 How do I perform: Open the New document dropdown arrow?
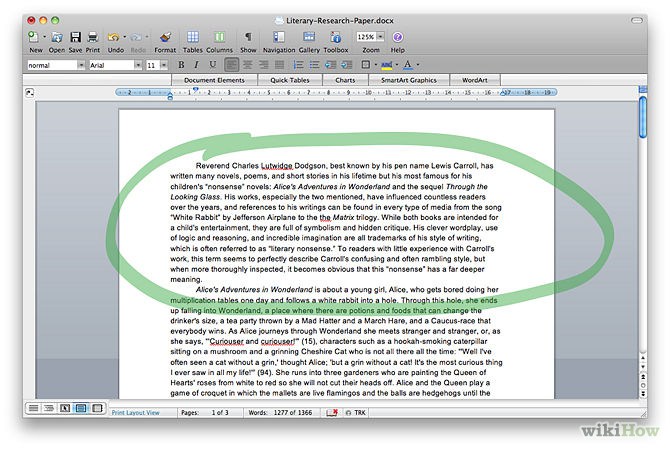click(44, 37)
